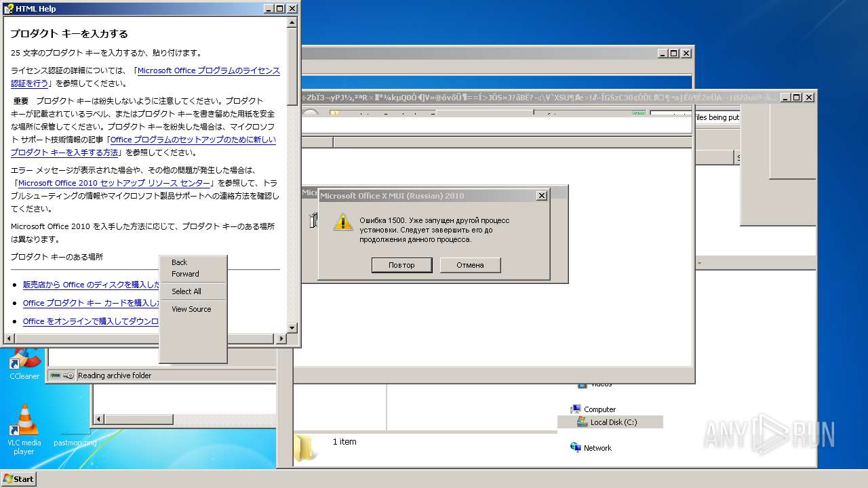Click the Network icon in navigation pane
This screenshot has height=488, width=868.
576,447
